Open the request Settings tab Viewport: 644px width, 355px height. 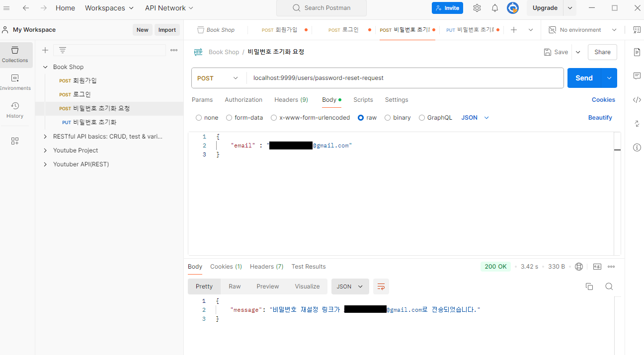397,100
